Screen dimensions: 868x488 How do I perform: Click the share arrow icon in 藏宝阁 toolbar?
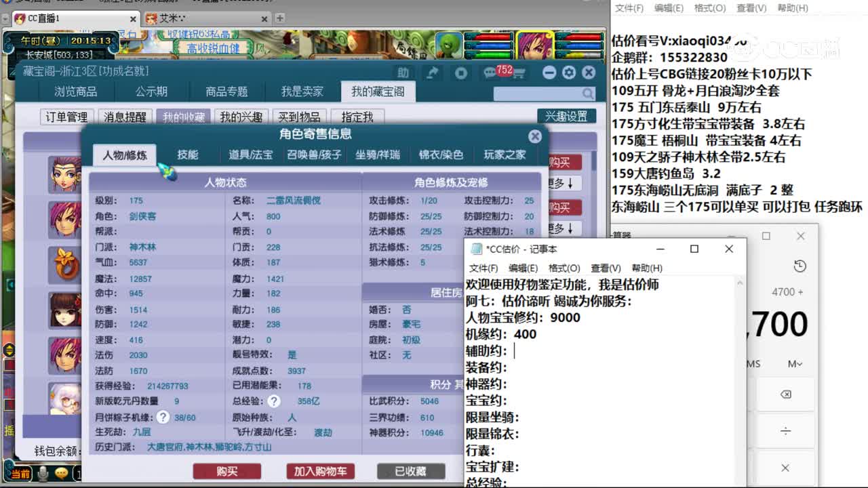click(x=431, y=73)
